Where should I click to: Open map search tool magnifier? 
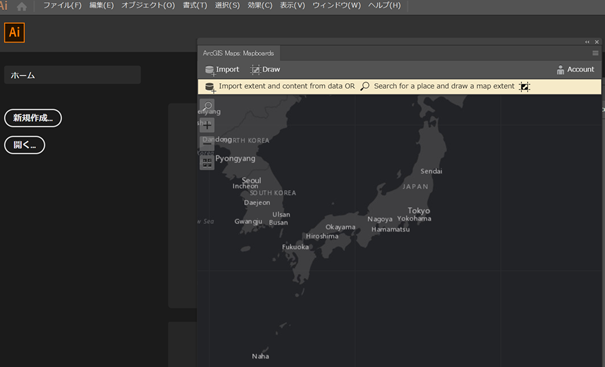[x=207, y=105]
